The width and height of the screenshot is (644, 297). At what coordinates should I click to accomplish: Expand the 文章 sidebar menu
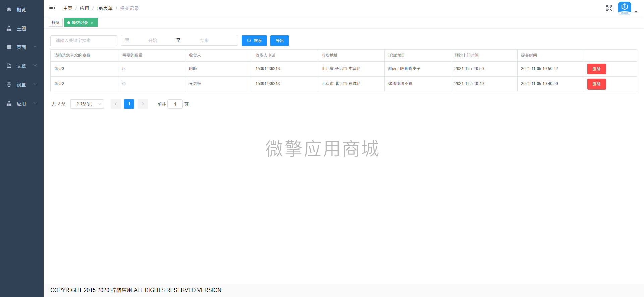click(22, 66)
